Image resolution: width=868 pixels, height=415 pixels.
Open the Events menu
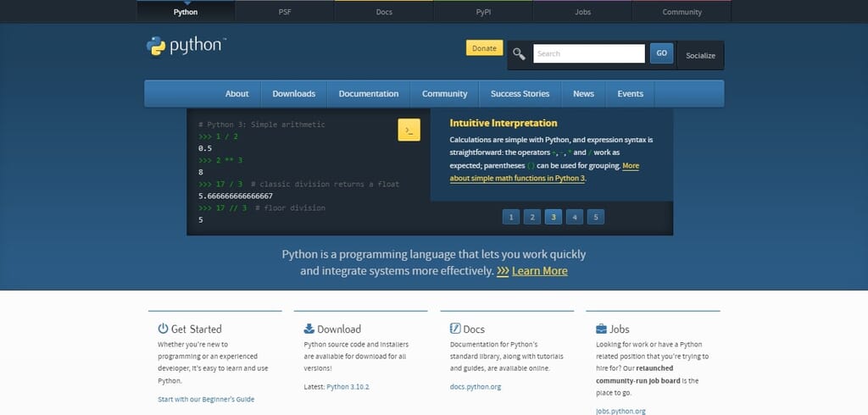click(x=630, y=93)
